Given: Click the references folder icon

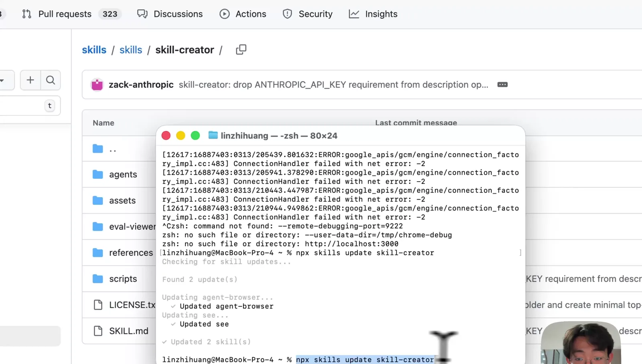Looking at the screenshot, I should click(x=98, y=253).
